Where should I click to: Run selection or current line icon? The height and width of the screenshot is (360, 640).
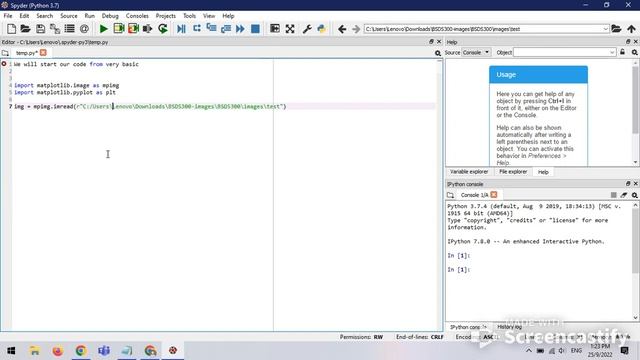coord(148,29)
